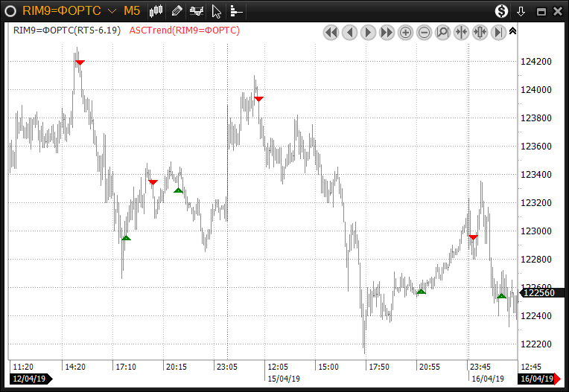The image size is (569, 392).
Task: Jump to the latest bar
Action: (x=498, y=32)
